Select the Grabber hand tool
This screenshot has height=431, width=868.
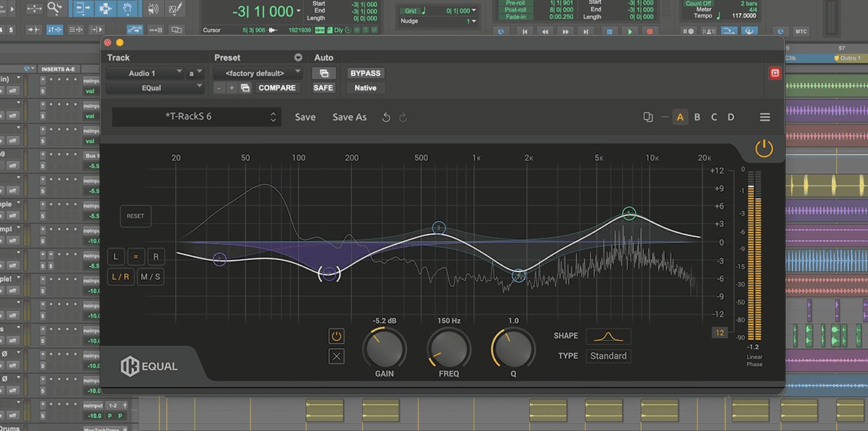tap(127, 8)
